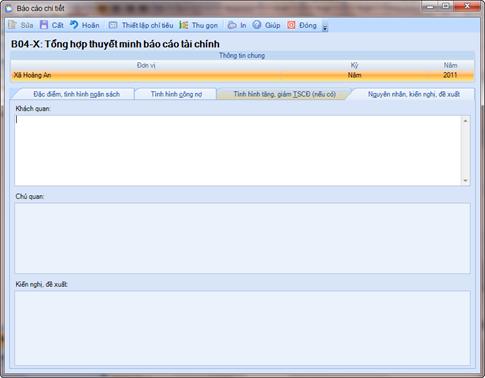Maximize the Báo cáo chi tiết window
Screen dimensions: 485x378
(446, 6)
